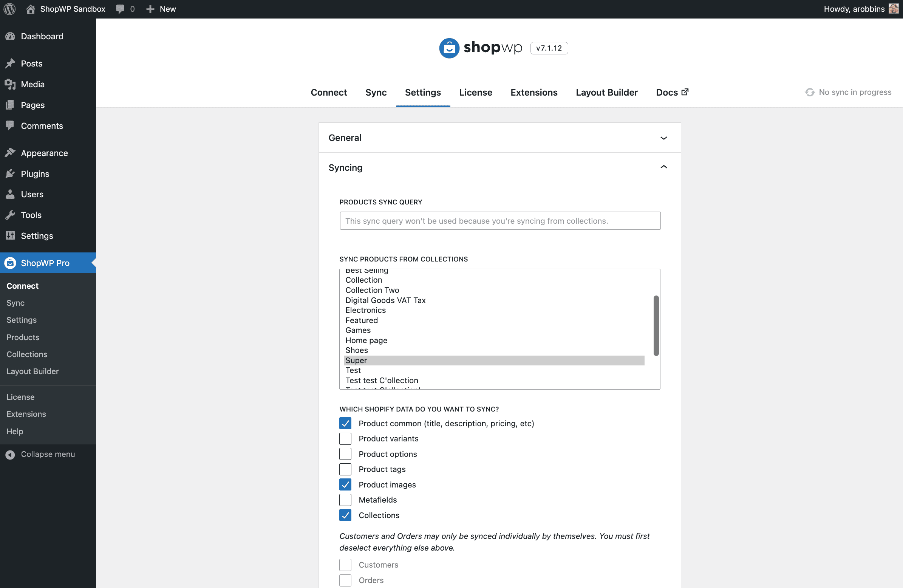
Task: Select Digital Goods VAT Tax collection
Action: click(x=494, y=300)
